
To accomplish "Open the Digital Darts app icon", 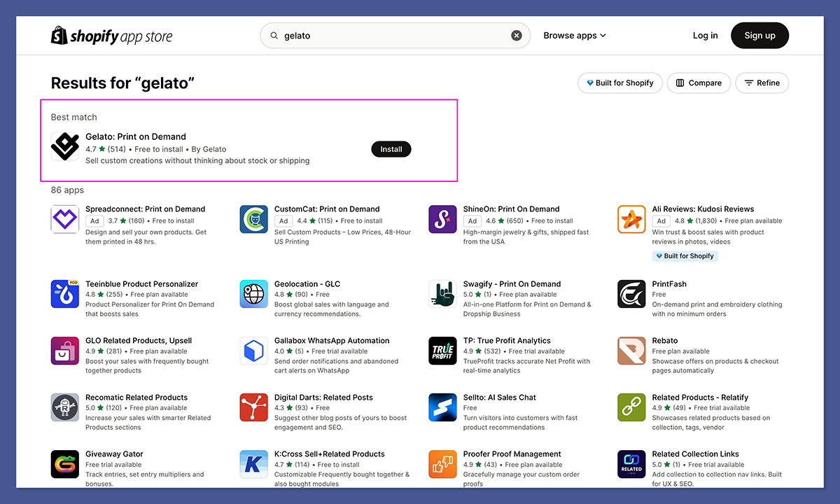I will 253,407.
